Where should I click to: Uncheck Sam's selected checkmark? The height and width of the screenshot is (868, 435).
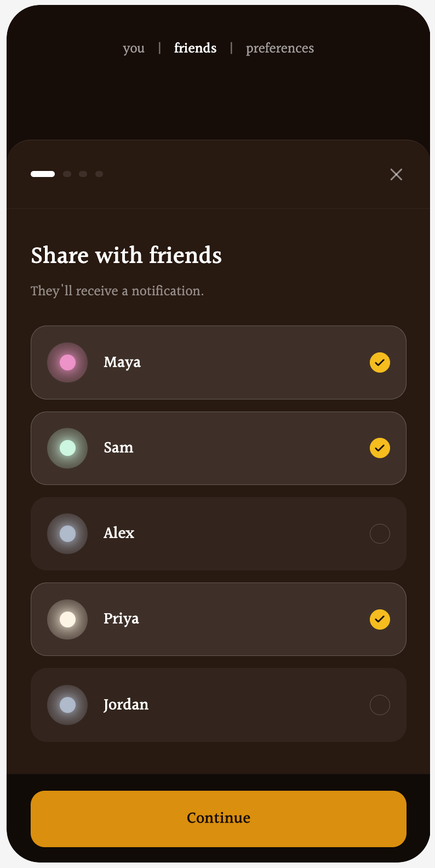380,448
